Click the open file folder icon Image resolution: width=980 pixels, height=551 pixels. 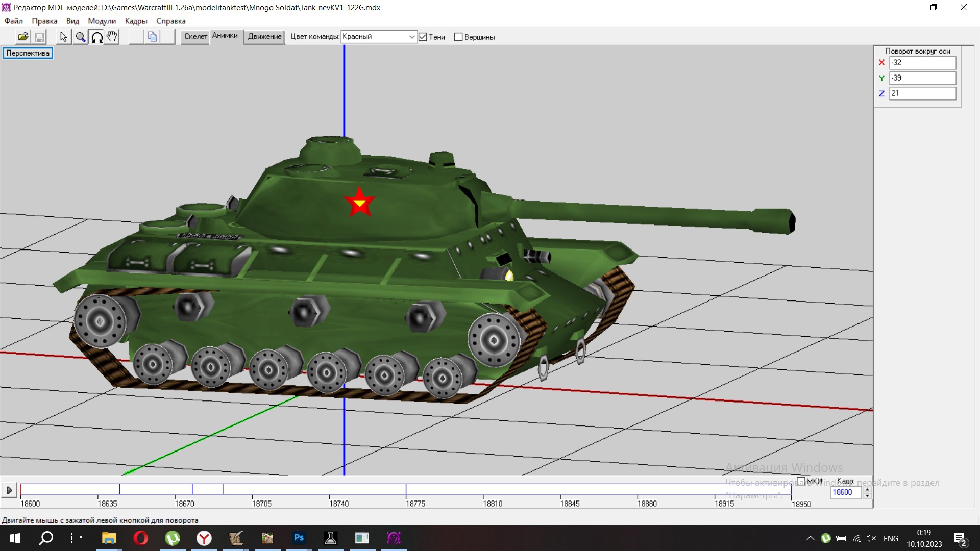[x=23, y=37]
